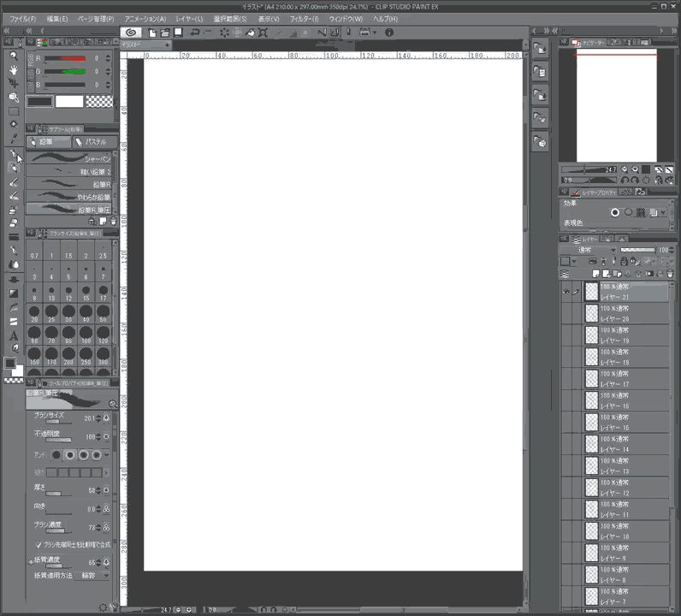
Task: Click transparent checker color swatch
Action: pos(99,102)
